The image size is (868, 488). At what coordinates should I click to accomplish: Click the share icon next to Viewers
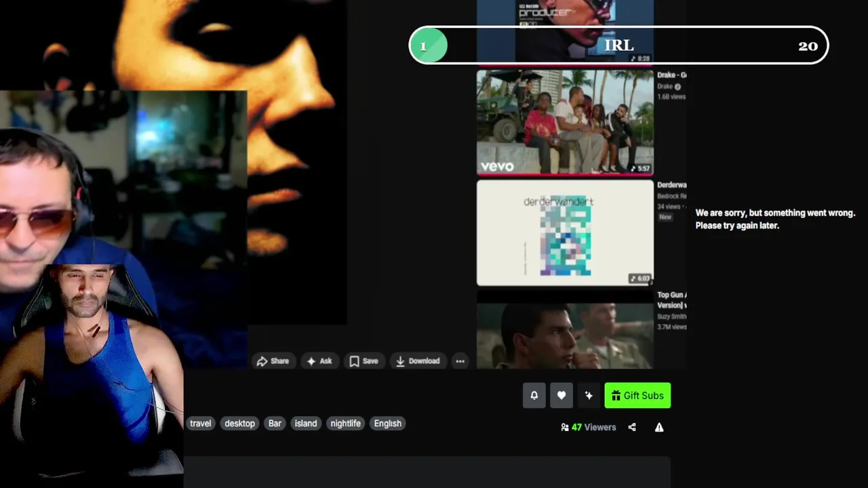[x=632, y=427]
